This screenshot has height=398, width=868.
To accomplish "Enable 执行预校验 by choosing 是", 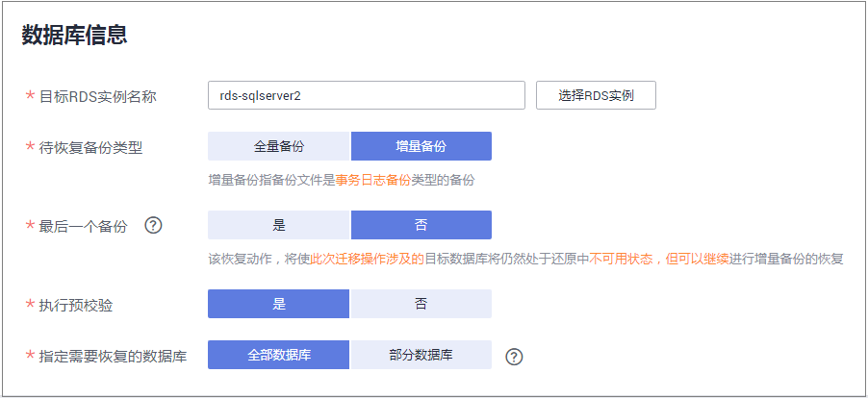I will pyautogui.click(x=279, y=304).
